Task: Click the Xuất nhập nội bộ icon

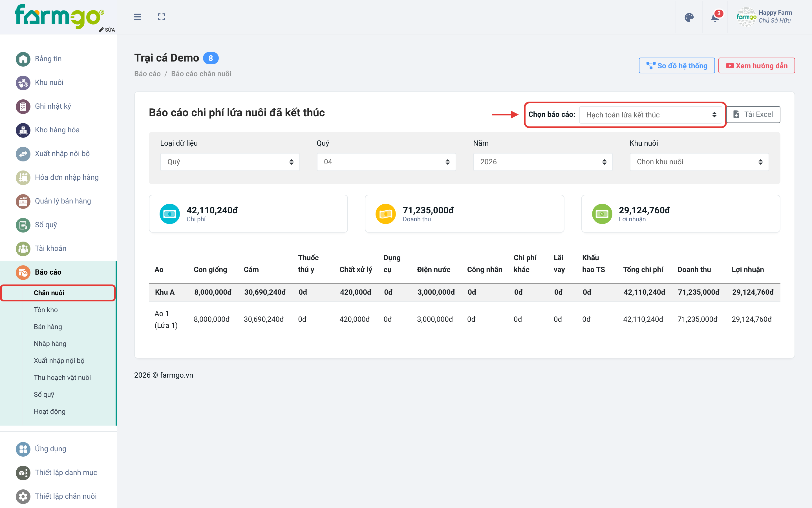Action: click(x=23, y=154)
